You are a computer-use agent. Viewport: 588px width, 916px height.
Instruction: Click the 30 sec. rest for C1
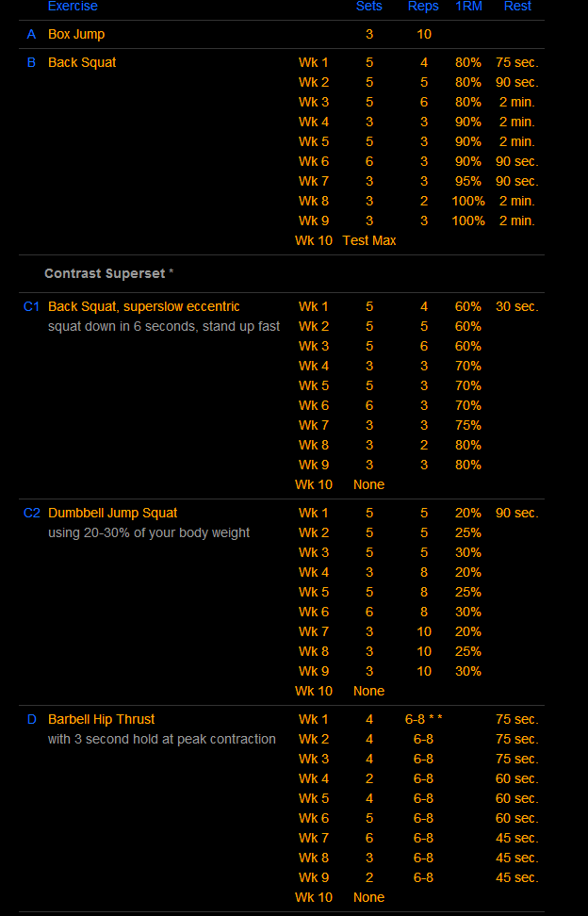517,306
